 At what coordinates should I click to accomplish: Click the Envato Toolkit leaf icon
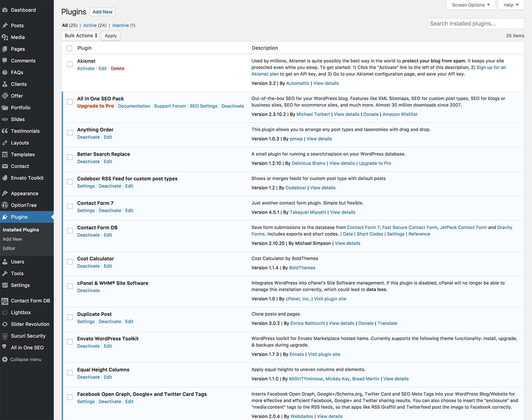tap(5, 178)
